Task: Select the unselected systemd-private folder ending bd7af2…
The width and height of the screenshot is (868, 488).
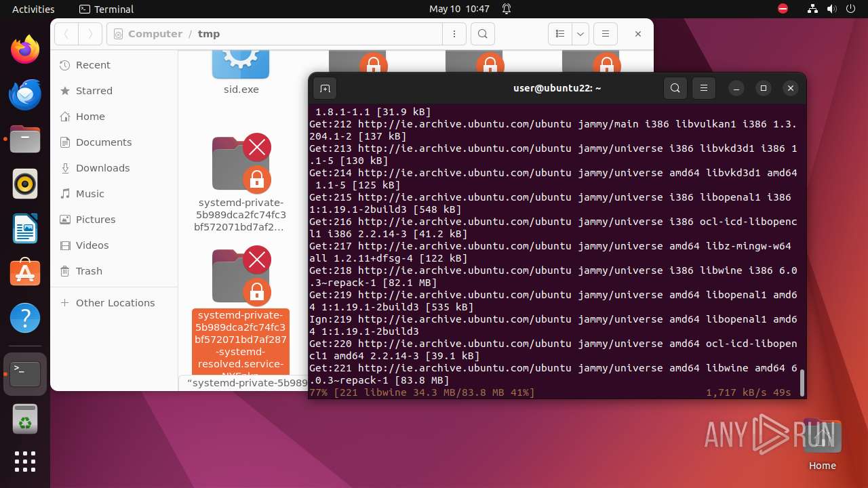Action: (x=241, y=183)
